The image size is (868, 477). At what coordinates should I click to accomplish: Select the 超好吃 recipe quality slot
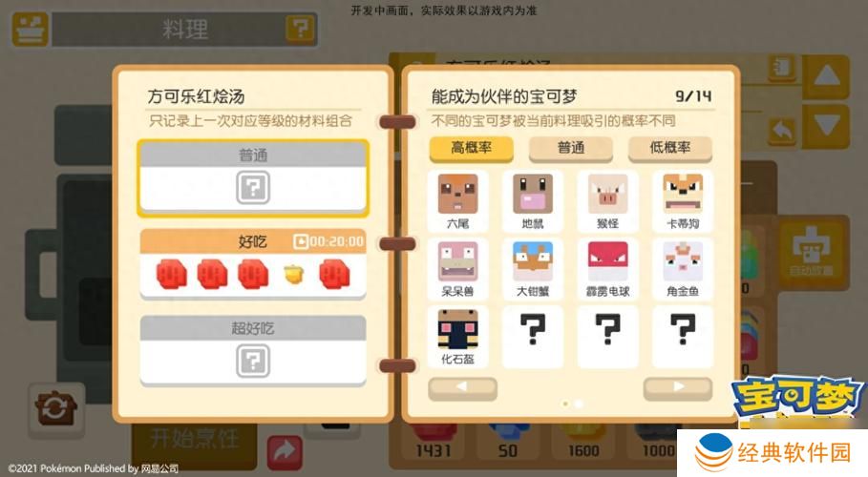click(253, 350)
